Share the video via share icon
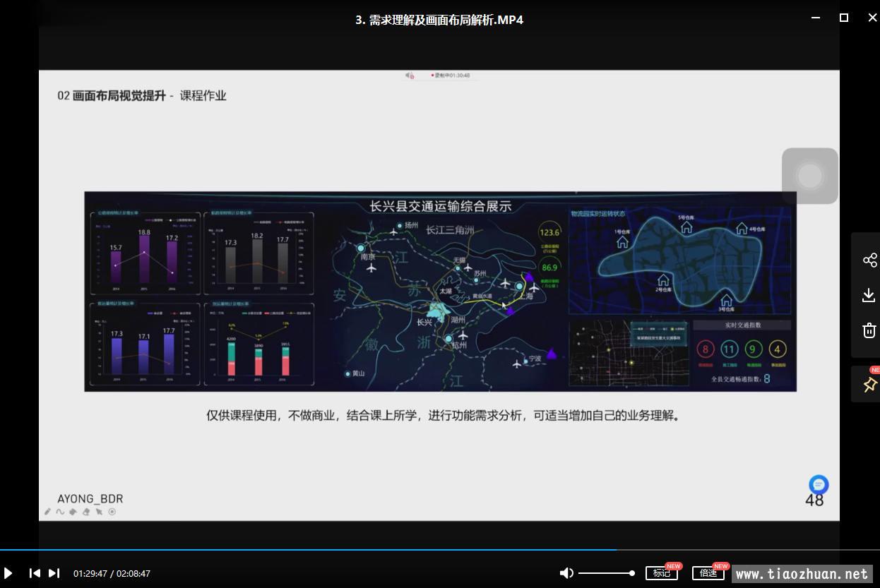Screen dimensions: 880x588 tap(869, 260)
